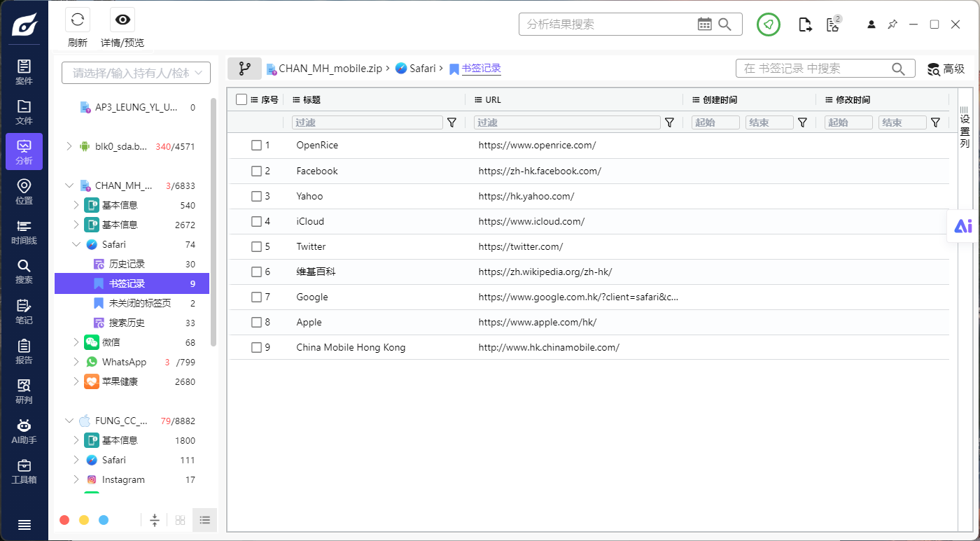Click filter funnel icon for URL column
Screen dimensions: 980x541
click(669, 122)
